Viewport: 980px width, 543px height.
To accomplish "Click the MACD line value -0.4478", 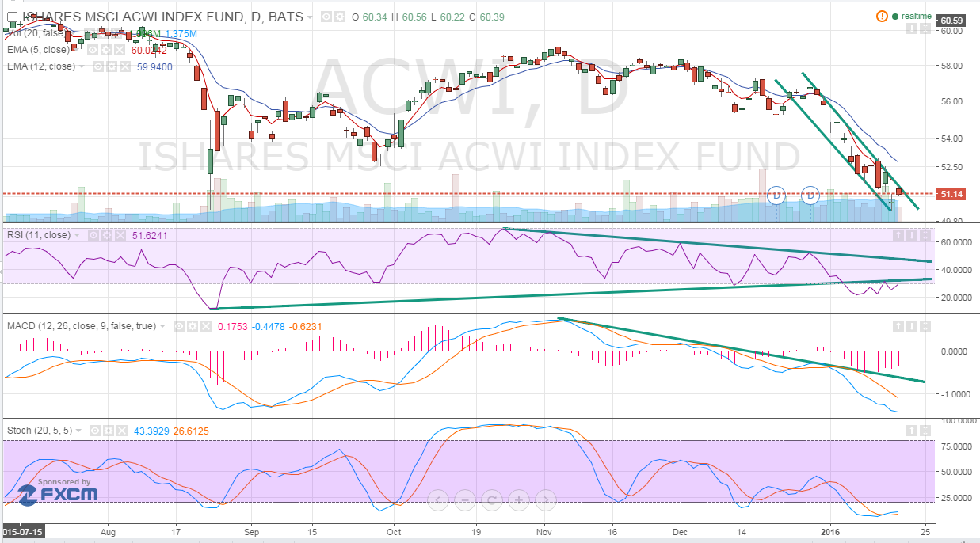I will [x=270, y=326].
